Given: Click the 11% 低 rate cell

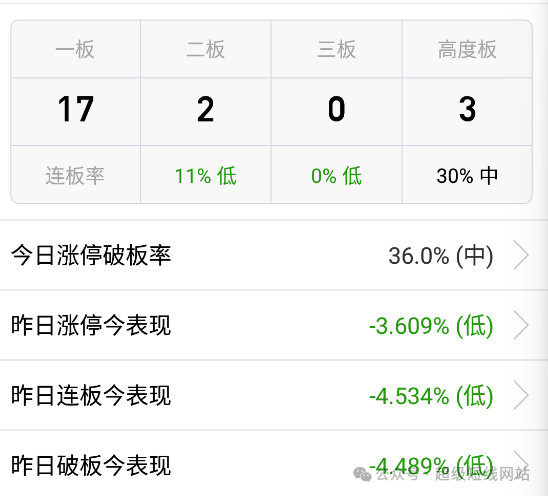Looking at the screenshot, I should (x=206, y=175).
